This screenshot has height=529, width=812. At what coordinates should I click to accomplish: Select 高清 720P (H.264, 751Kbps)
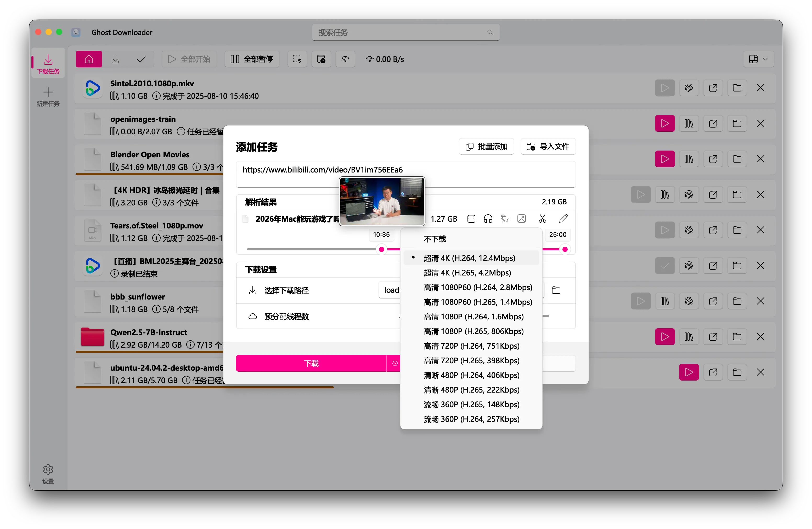coord(471,346)
